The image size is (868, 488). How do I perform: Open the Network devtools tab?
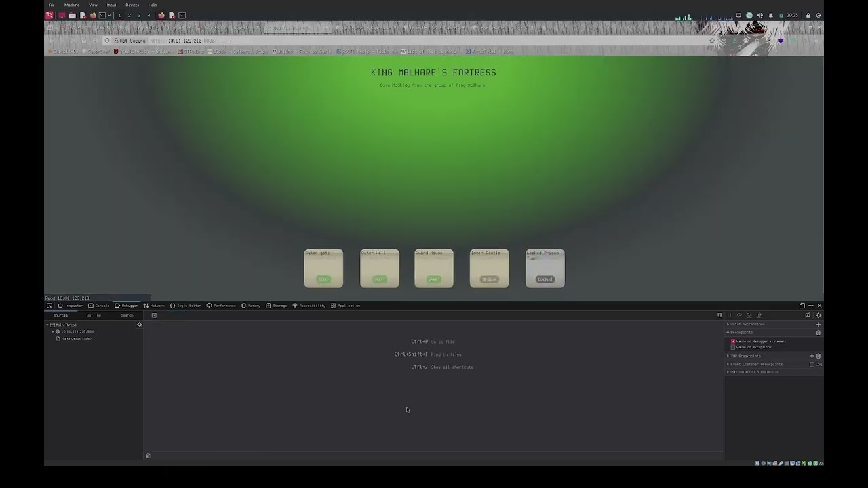[x=154, y=306]
